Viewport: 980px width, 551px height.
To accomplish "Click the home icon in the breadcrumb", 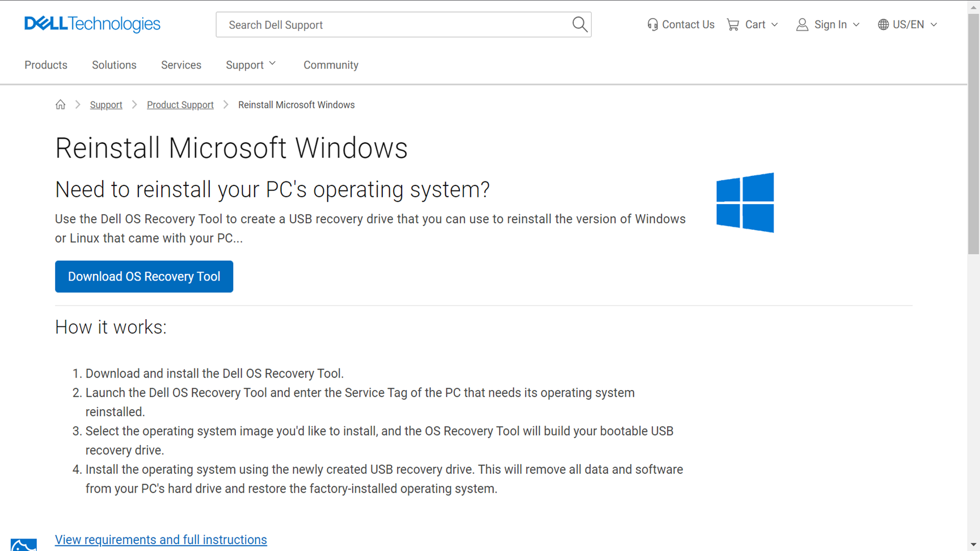I will (x=61, y=104).
